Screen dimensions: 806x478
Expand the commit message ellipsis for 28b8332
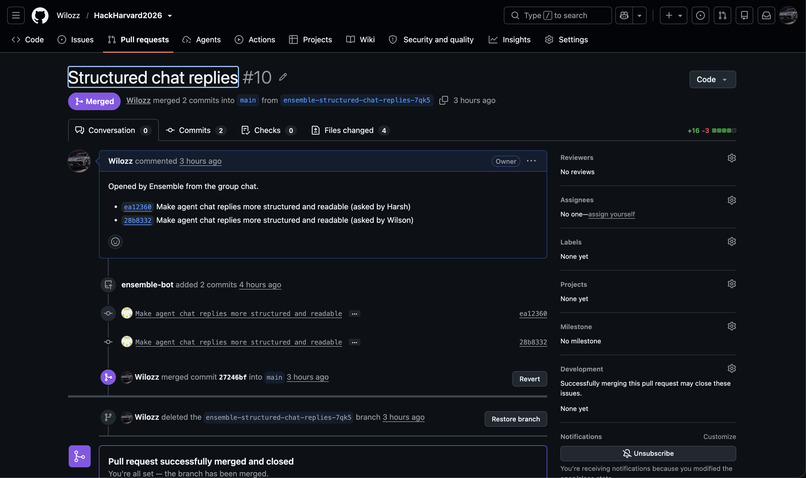pyautogui.click(x=354, y=342)
